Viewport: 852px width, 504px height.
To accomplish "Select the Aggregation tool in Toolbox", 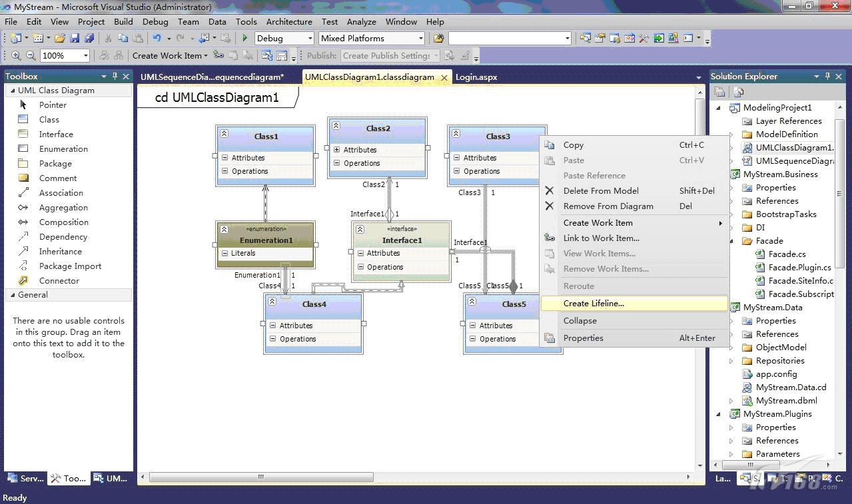I will (x=70, y=208).
